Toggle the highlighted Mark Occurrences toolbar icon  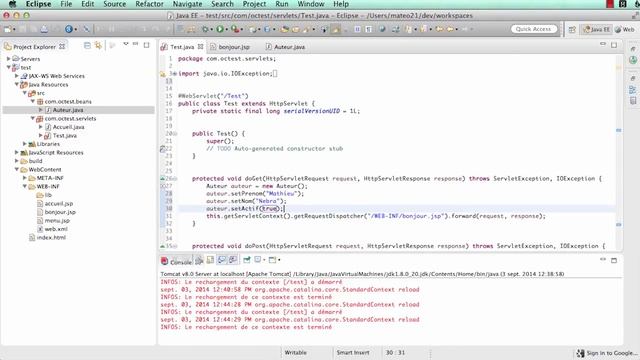(336, 29)
